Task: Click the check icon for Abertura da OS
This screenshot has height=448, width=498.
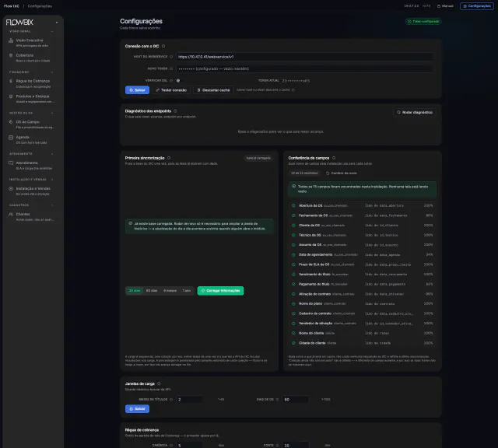Action: point(293,206)
